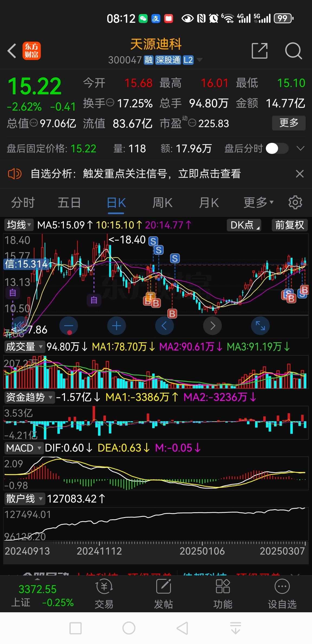Tap the 前复权 adjustment button
This screenshot has width=312, height=644.
point(290,225)
